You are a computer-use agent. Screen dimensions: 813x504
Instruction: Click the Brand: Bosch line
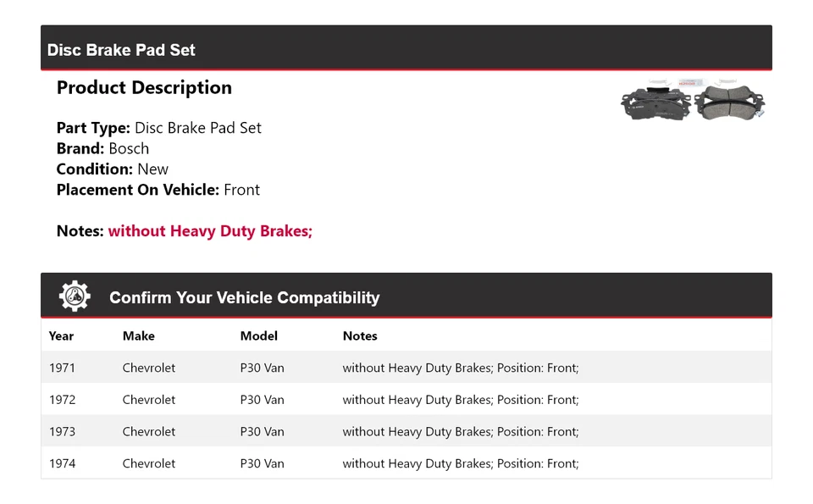pyautogui.click(x=102, y=149)
